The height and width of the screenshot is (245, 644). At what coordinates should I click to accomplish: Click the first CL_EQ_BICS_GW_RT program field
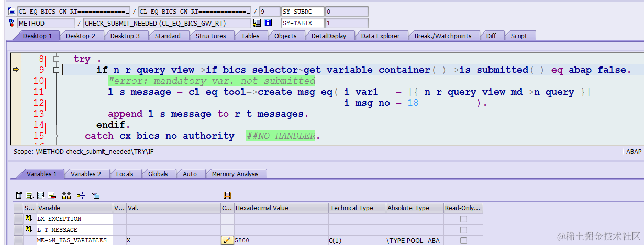point(73,11)
